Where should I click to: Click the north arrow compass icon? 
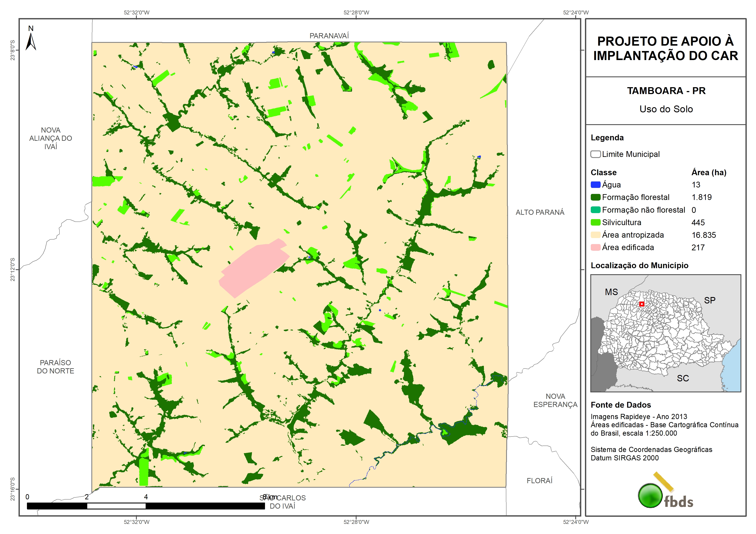click(31, 41)
